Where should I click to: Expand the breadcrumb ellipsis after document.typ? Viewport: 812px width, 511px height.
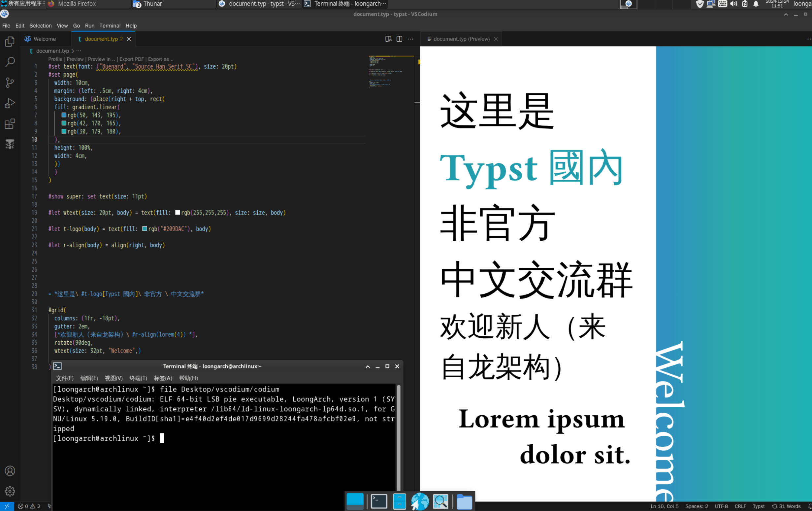(79, 51)
